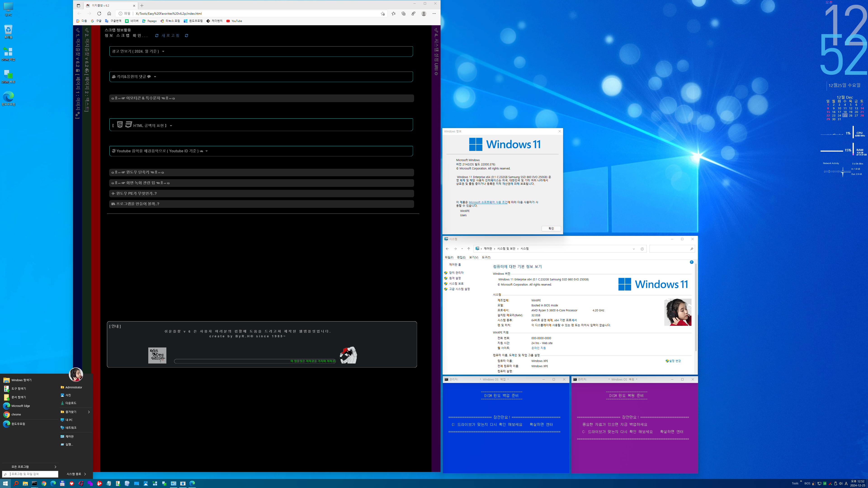868x488 pixels.
Task: Launch chrome from the start menu
Action: (x=30, y=415)
